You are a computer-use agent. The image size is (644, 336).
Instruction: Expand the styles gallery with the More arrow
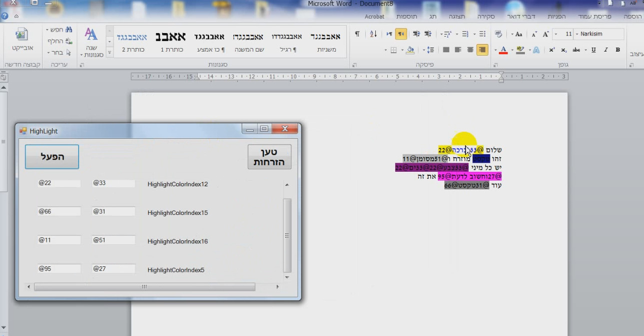(110, 53)
